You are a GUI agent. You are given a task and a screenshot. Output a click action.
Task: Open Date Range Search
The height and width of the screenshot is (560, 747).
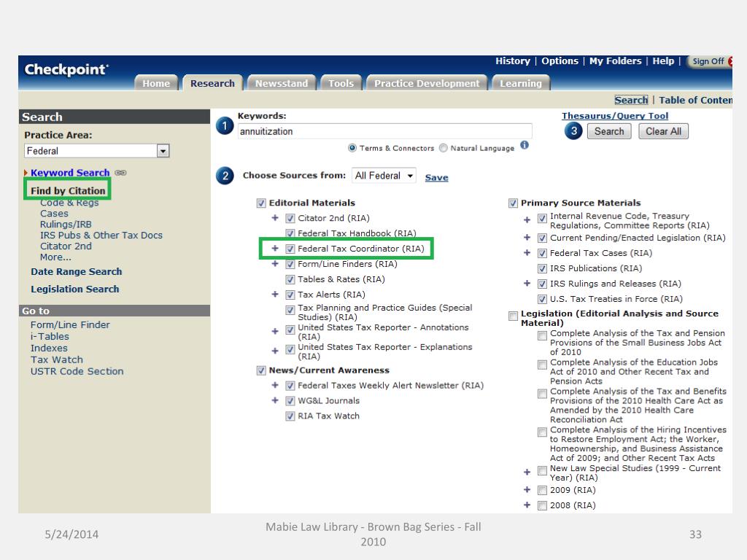point(76,271)
